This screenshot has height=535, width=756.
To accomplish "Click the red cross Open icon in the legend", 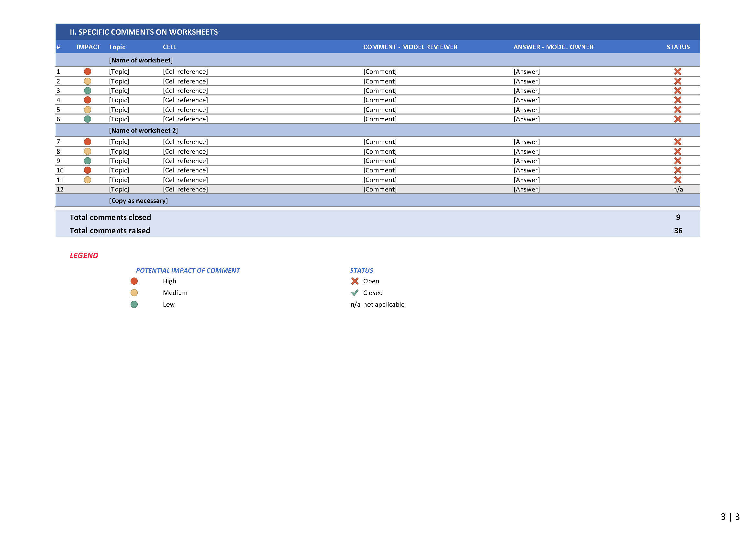I will click(x=355, y=281).
